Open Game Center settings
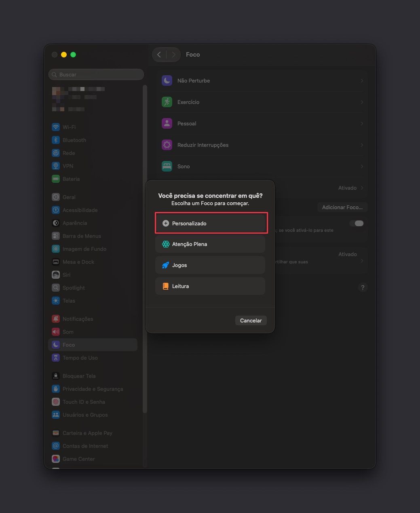Viewport: 420px width, 513px height. (93, 459)
